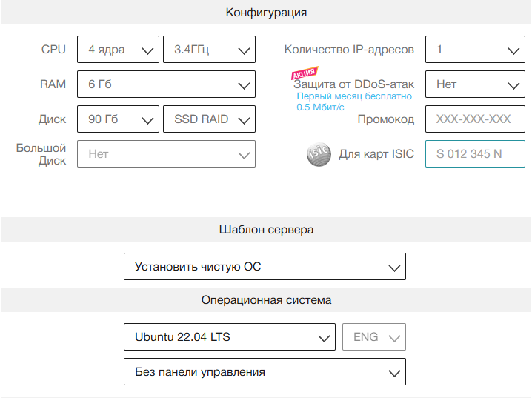Expand the Количество IP-адресов dropdown
The width and height of the screenshot is (532, 398).
pos(475,50)
